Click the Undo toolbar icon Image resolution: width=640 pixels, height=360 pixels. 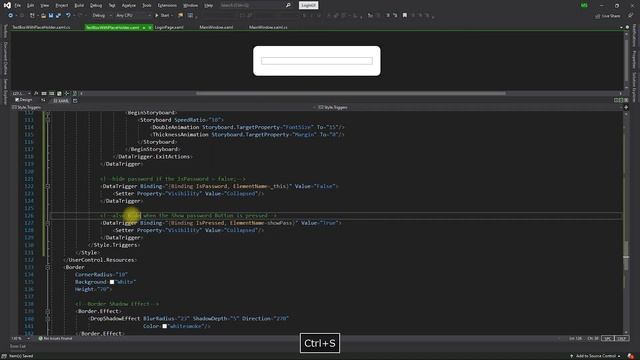[68, 16]
